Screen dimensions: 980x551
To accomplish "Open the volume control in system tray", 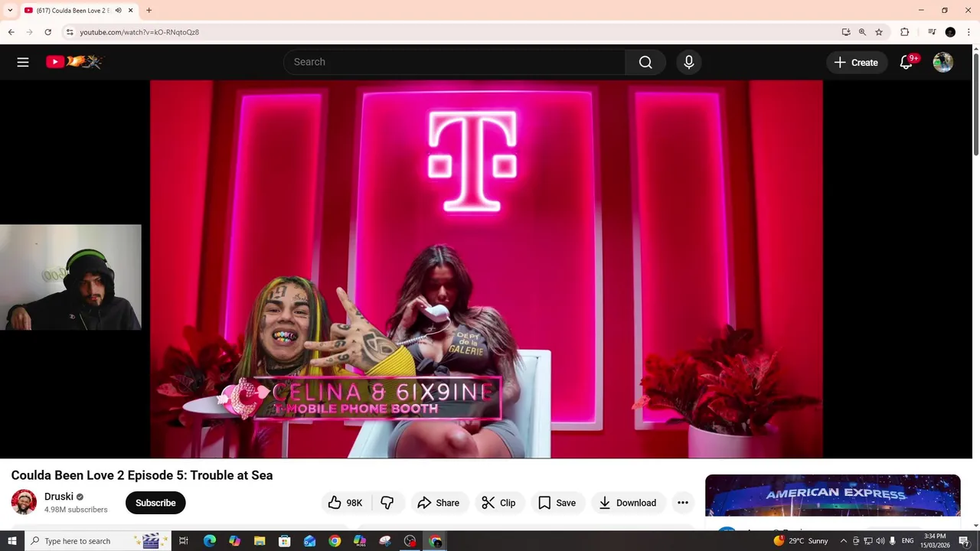I will pyautogui.click(x=880, y=541).
